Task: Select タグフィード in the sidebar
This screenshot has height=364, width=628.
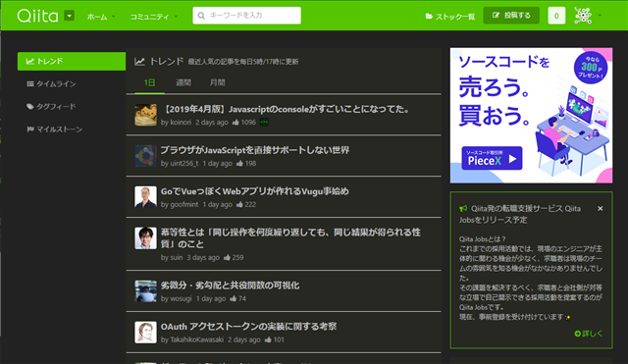Action: [x=51, y=107]
